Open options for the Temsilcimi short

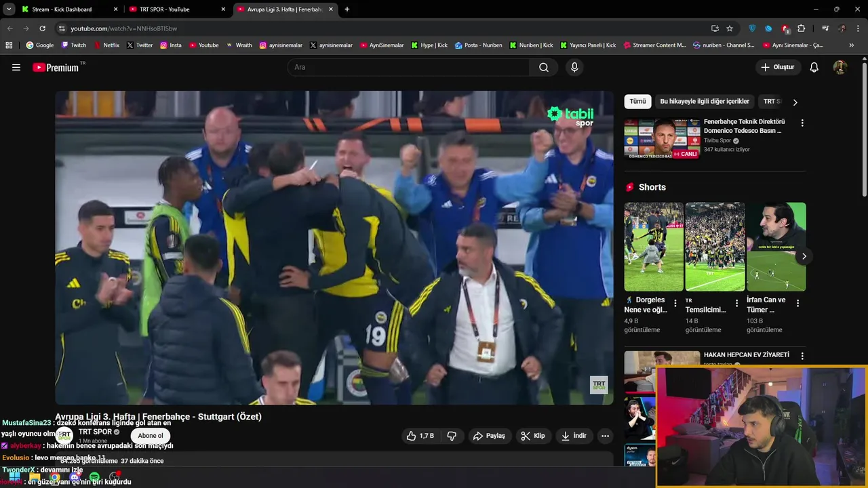pyautogui.click(x=736, y=303)
